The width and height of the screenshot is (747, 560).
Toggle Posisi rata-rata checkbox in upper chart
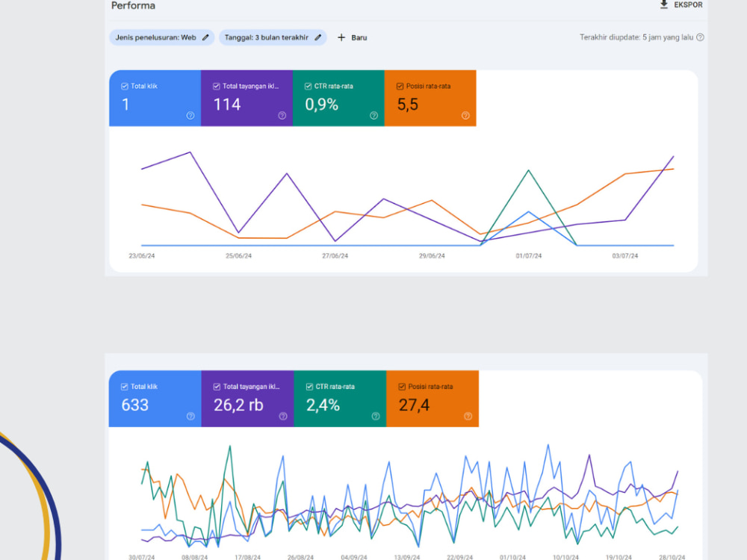point(400,86)
